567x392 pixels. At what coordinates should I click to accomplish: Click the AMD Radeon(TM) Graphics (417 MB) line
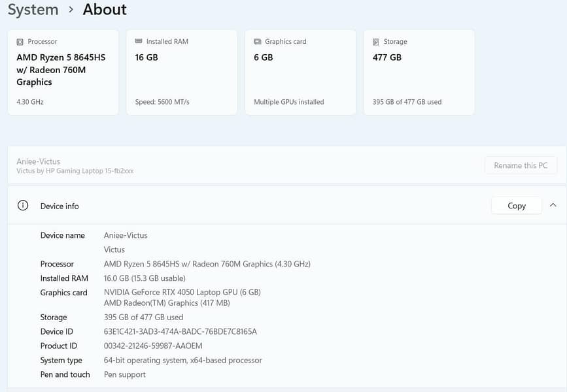pos(167,302)
